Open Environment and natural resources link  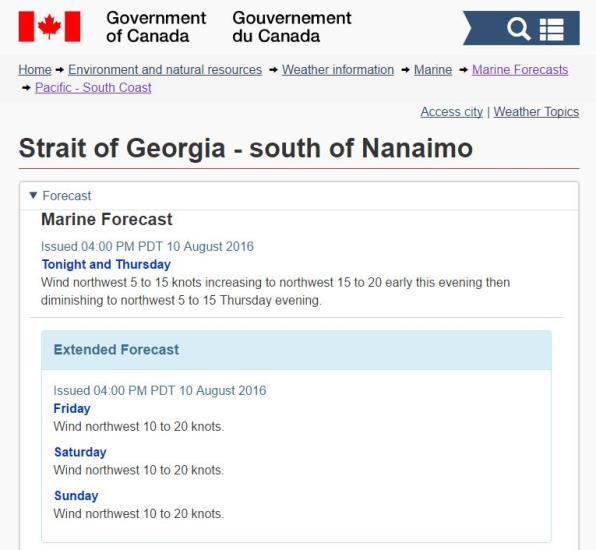coord(165,70)
